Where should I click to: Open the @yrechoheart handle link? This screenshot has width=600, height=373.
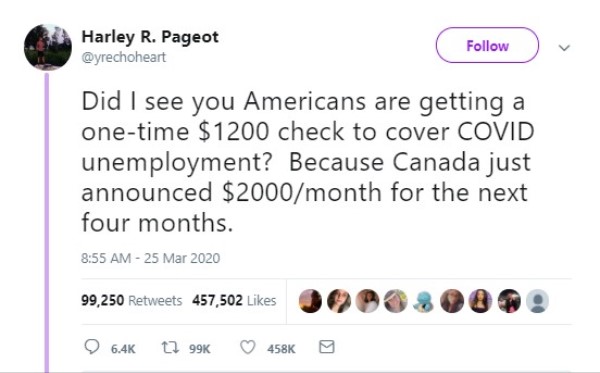[124, 57]
